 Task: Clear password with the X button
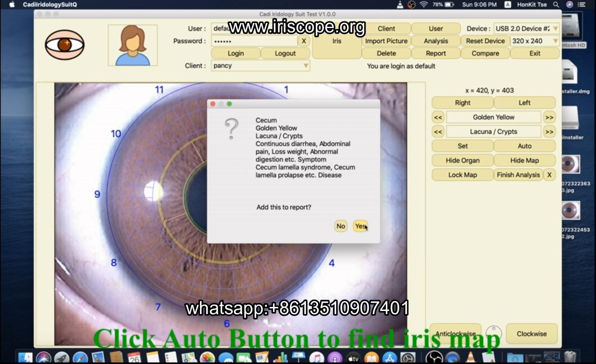coord(304,41)
